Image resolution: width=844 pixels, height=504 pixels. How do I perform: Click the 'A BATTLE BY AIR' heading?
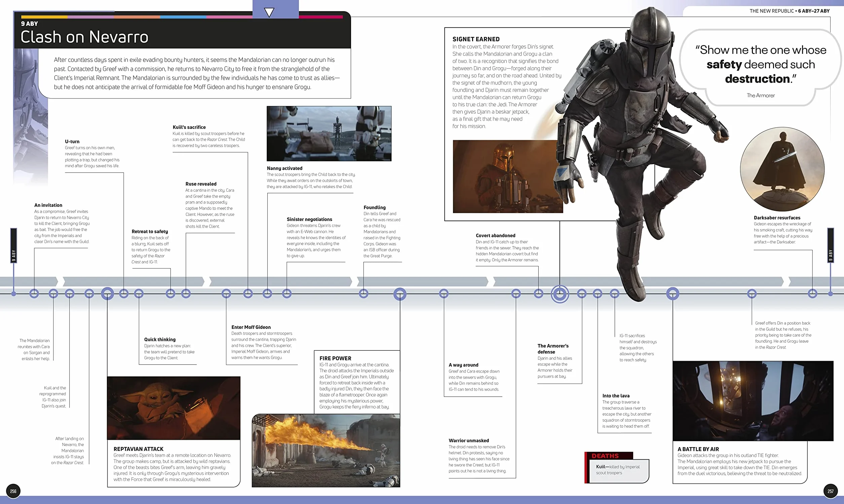[x=698, y=449]
